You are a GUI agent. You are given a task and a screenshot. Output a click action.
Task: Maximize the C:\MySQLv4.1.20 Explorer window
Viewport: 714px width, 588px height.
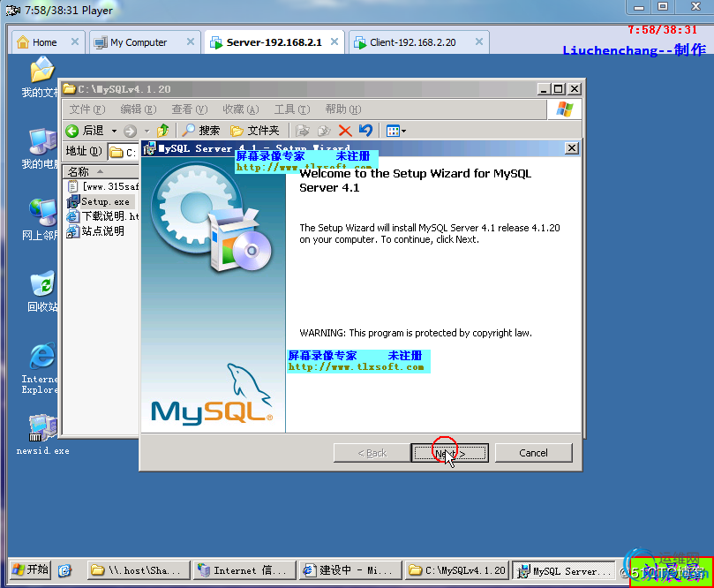[559, 89]
